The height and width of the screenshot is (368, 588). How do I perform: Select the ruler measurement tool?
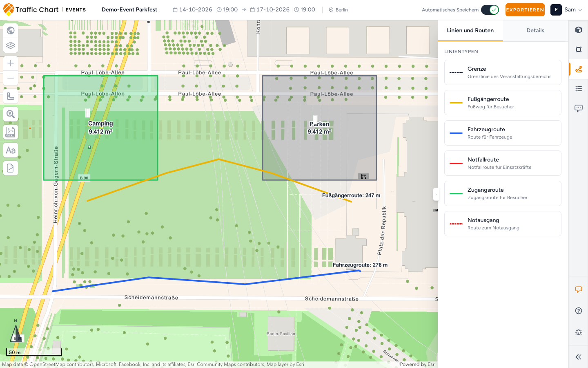click(x=11, y=96)
